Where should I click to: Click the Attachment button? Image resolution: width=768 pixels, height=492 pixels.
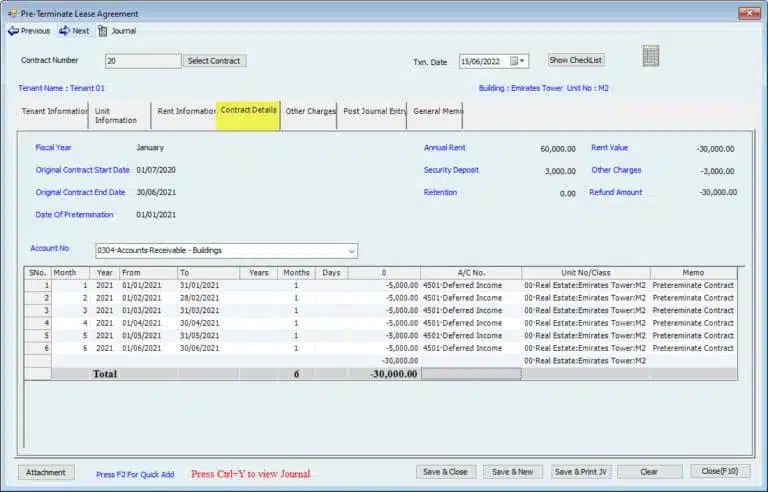click(46, 472)
